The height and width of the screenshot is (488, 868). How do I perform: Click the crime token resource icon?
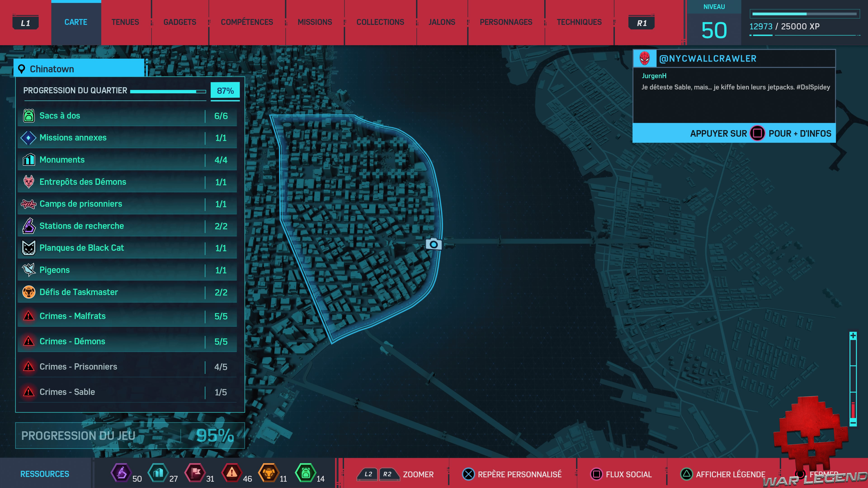231,473
